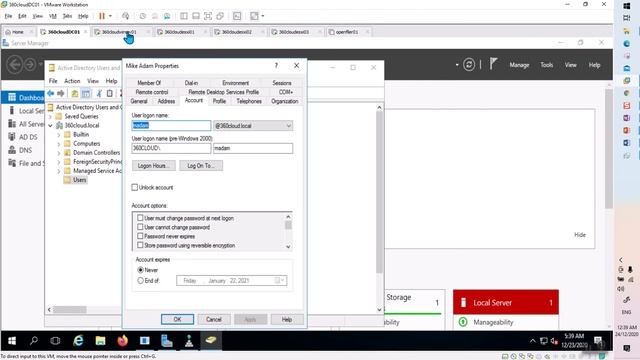The height and width of the screenshot is (360, 640).
Task: Click the take snapshot clock icon
Action: pos(142,16)
